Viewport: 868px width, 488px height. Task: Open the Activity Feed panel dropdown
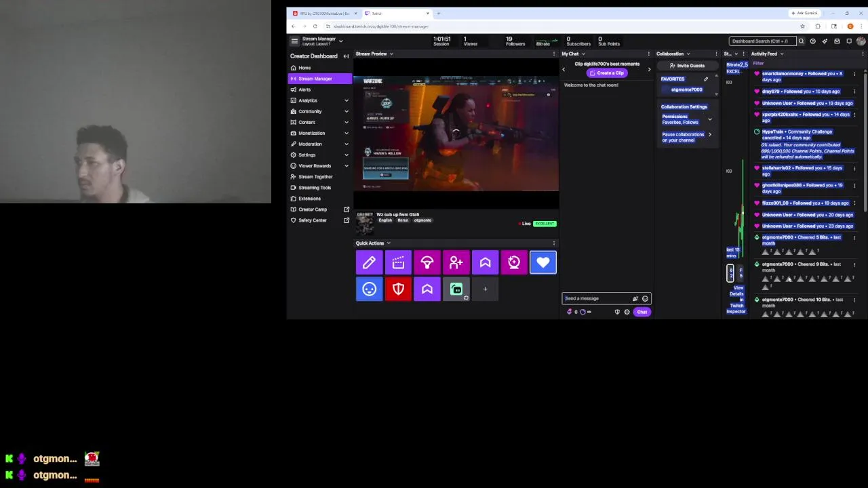(x=782, y=54)
